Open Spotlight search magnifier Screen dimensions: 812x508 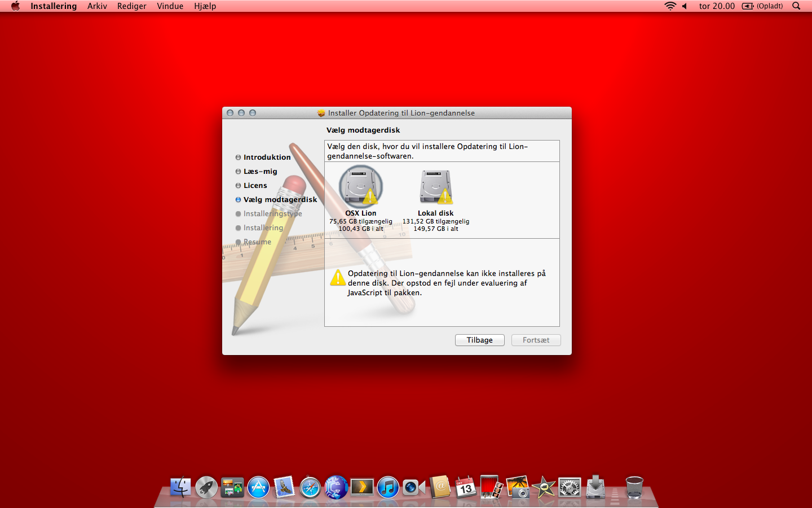796,6
